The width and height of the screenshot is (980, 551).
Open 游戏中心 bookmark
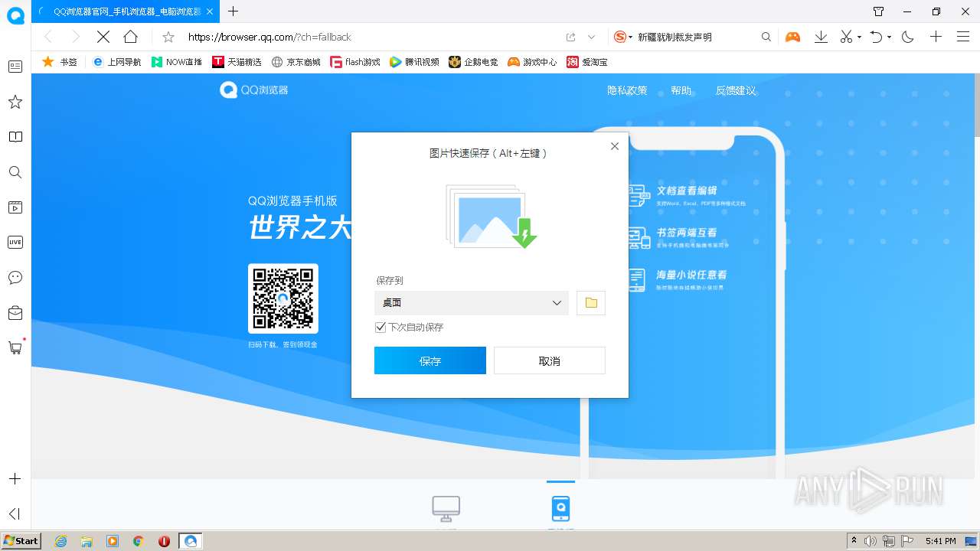tap(532, 62)
